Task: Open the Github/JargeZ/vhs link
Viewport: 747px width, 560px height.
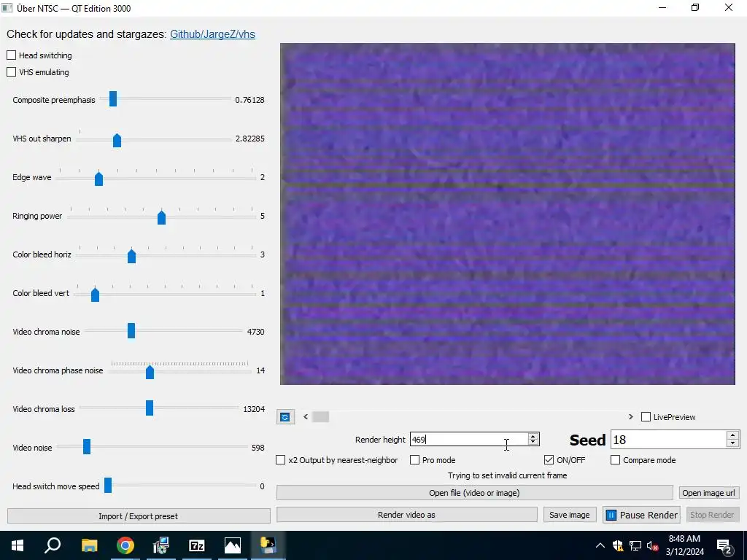Action: coord(212,34)
